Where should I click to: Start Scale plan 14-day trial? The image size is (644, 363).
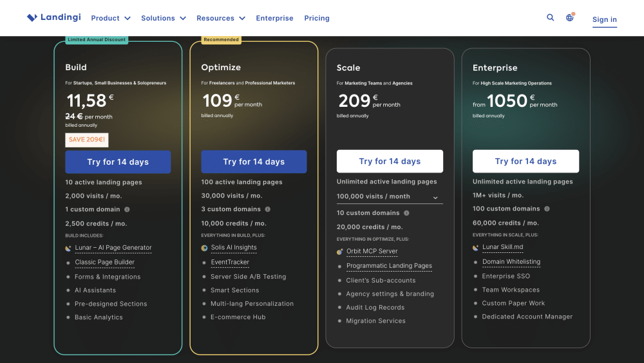tap(390, 161)
